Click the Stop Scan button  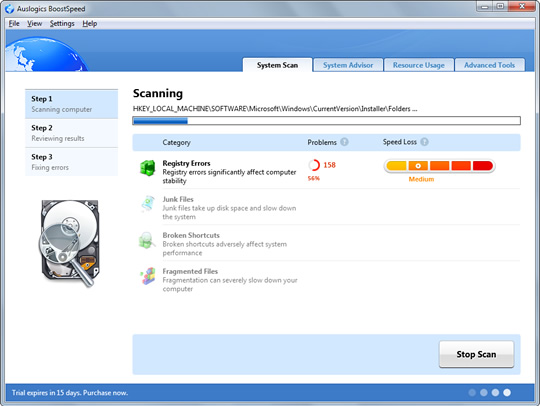[476, 354]
